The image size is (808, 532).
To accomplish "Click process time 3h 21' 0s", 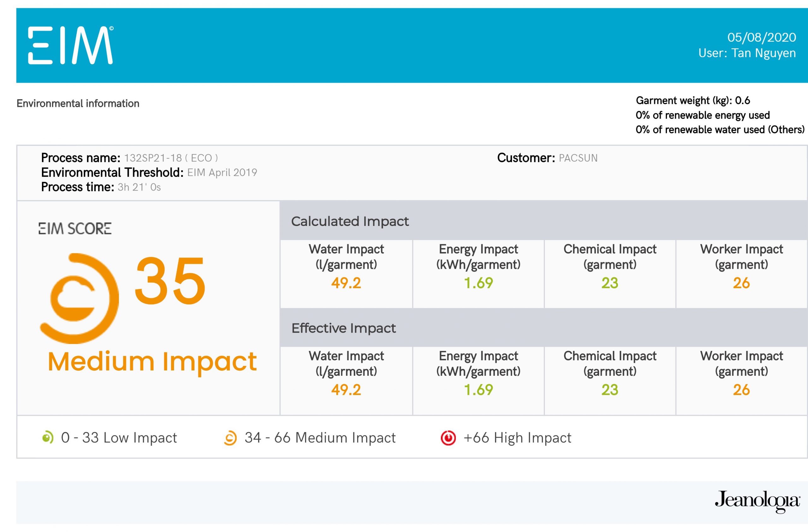I will (139, 187).
